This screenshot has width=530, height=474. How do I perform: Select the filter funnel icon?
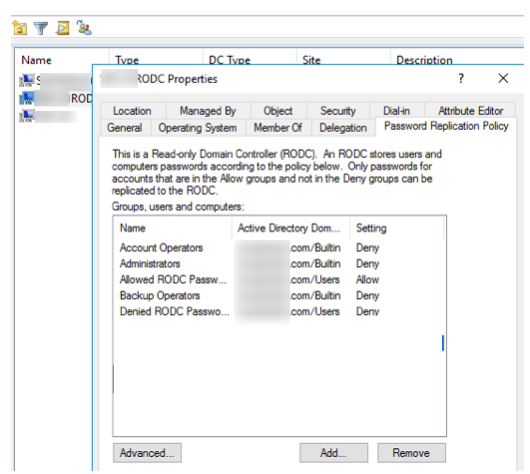tap(41, 28)
